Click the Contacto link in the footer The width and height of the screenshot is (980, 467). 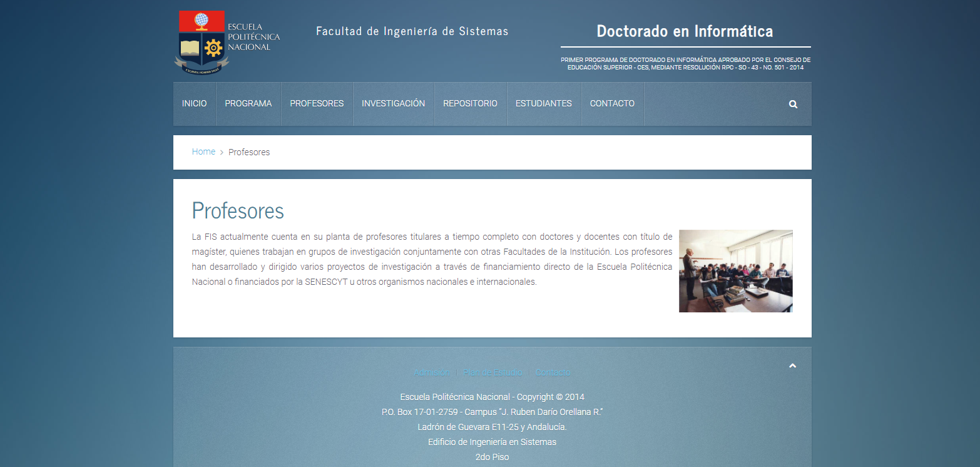click(553, 372)
